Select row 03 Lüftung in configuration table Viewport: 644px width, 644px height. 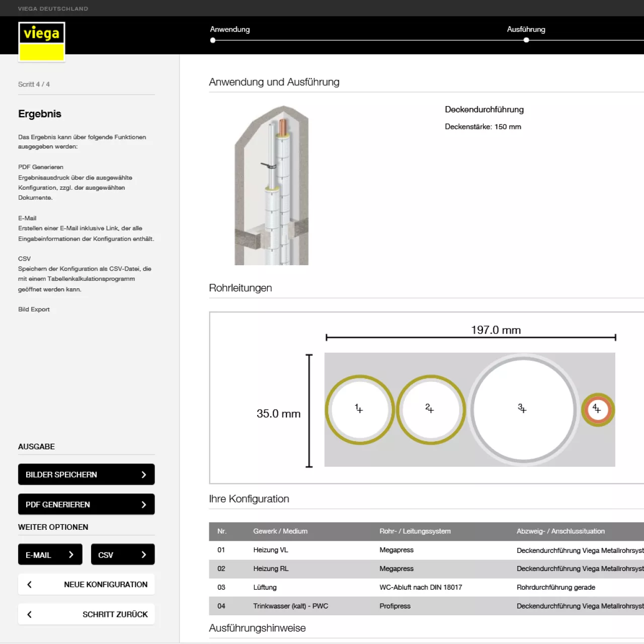click(265, 587)
